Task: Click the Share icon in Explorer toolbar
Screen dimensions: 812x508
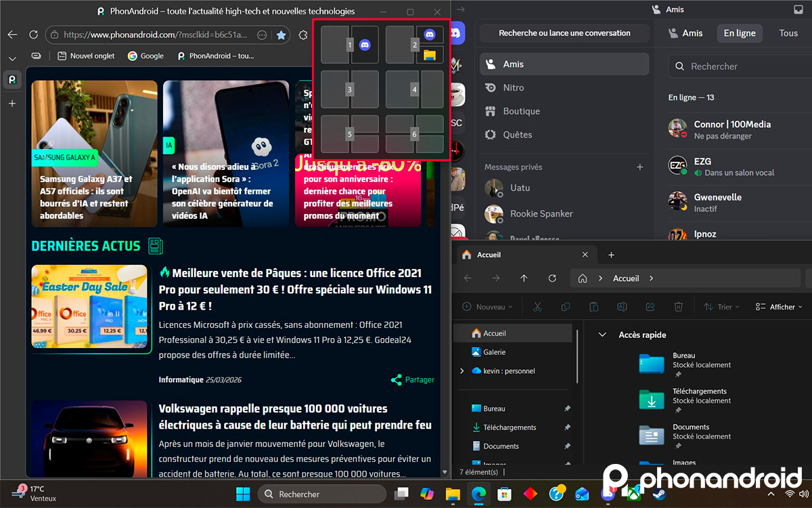Action: (650, 307)
